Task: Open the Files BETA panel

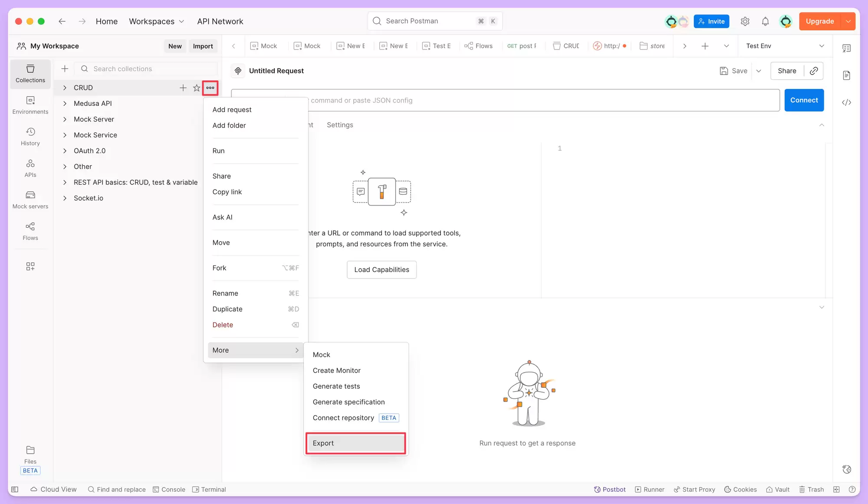Action: 30,460
